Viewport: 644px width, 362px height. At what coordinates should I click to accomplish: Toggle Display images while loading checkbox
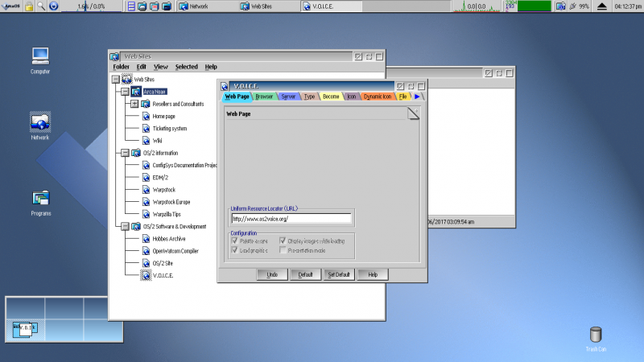pos(283,241)
